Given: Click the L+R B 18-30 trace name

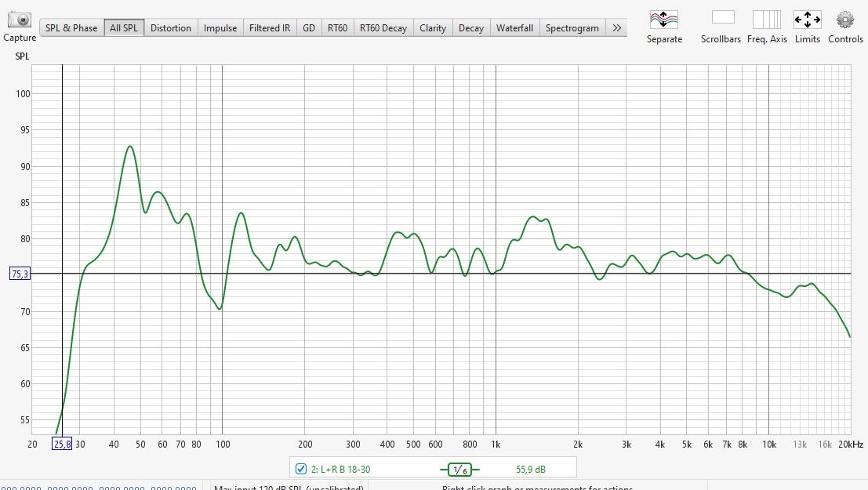Looking at the screenshot, I should click(340, 470).
